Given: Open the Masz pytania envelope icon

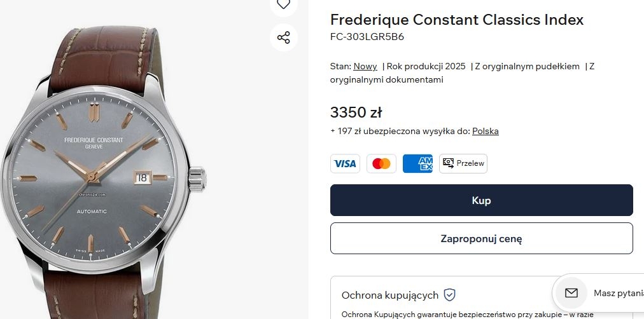Looking at the screenshot, I should pos(571,293).
